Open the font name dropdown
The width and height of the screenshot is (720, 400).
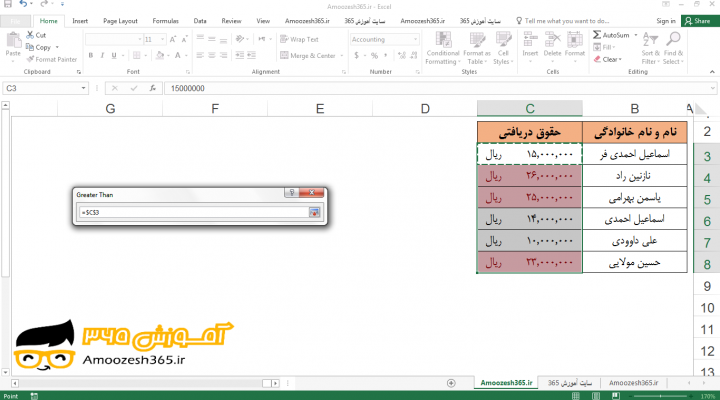(140, 39)
